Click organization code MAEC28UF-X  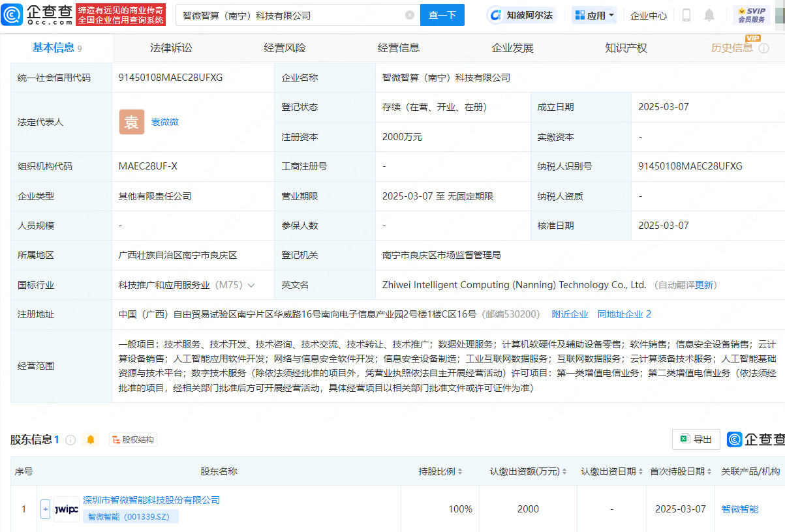(148, 166)
